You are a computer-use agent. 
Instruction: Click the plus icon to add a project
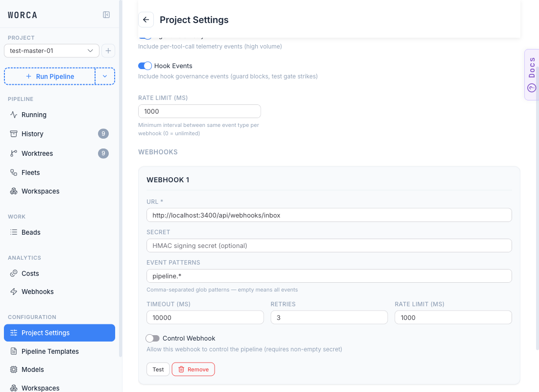pyautogui.click(x=108, y=51)
